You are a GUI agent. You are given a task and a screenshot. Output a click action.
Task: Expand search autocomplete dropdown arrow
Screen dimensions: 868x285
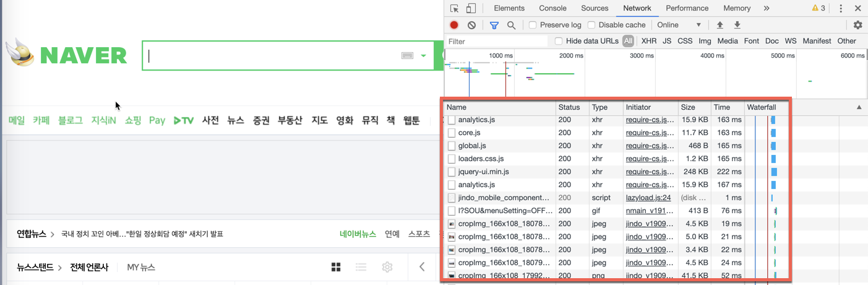(424, 56)
